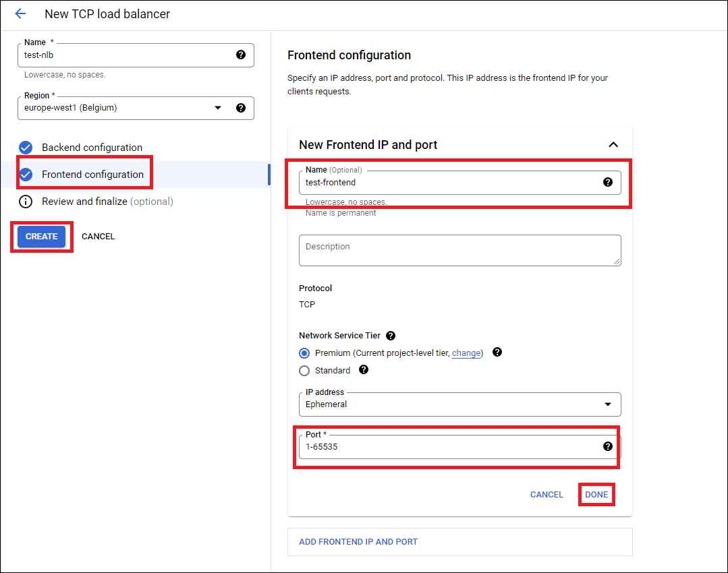Open help for the Name field
The image size is (728, 573).
[x=241, y=55]
